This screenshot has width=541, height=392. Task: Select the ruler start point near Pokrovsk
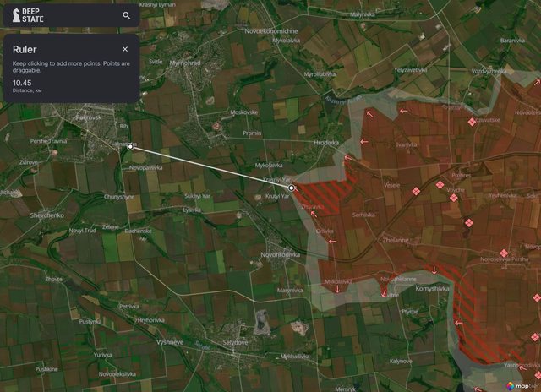click(x=130, y=147)
